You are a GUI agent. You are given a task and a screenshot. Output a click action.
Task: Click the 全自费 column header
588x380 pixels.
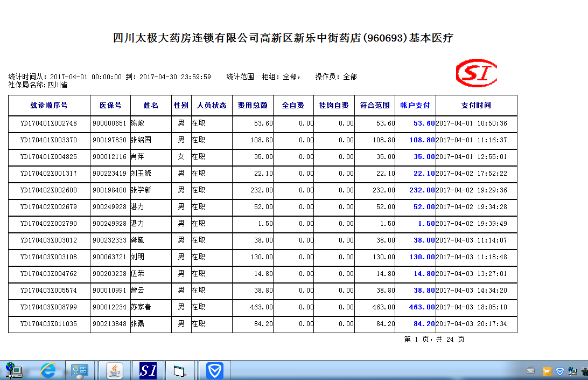pos(293,106)
